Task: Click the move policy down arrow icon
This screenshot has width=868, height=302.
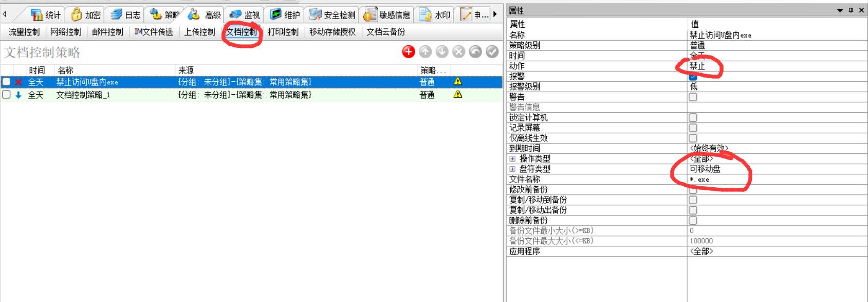Action: [442, 51]
